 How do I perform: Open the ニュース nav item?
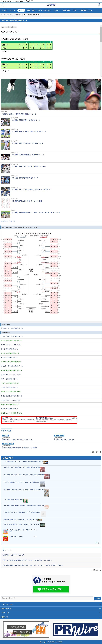coord(12,10)
